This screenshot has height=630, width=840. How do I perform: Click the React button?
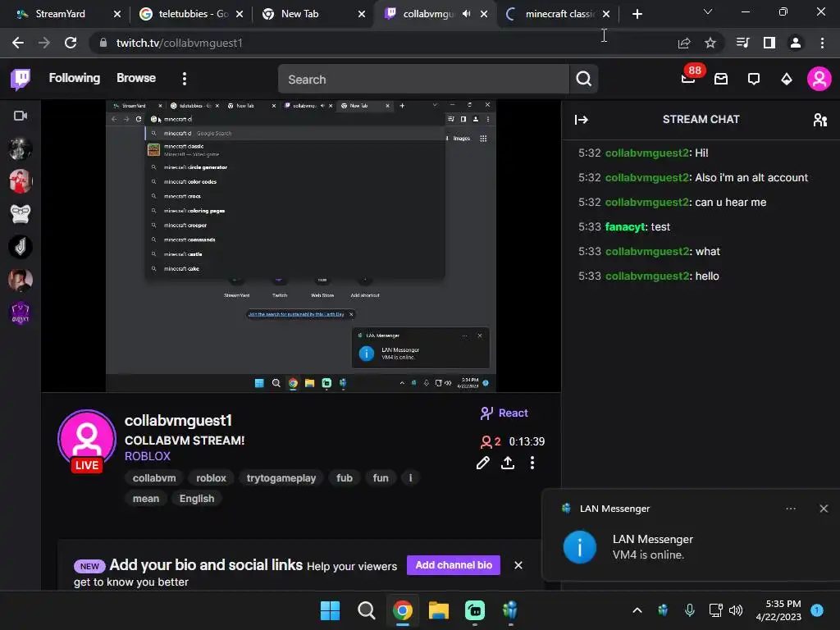coord(504,413)
